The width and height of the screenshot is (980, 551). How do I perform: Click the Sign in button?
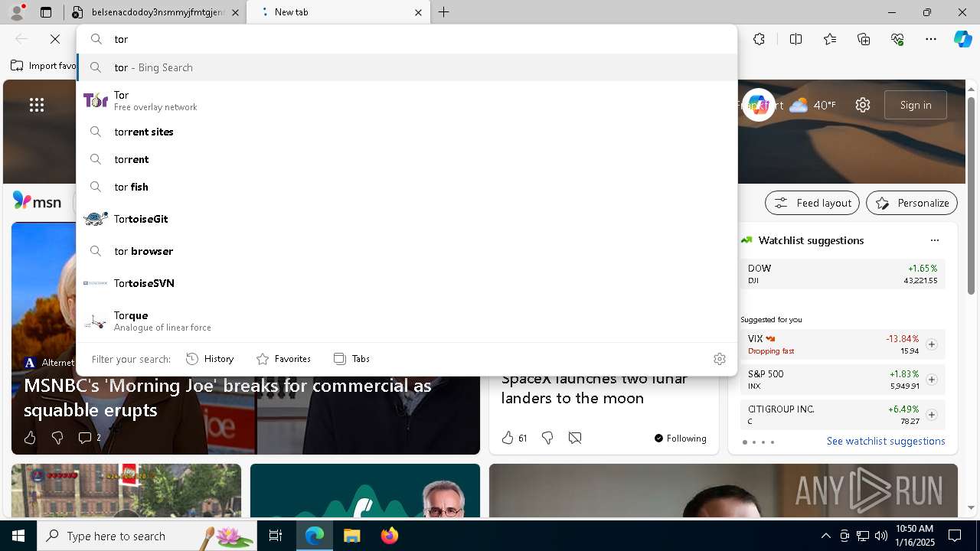pos(916,105)
